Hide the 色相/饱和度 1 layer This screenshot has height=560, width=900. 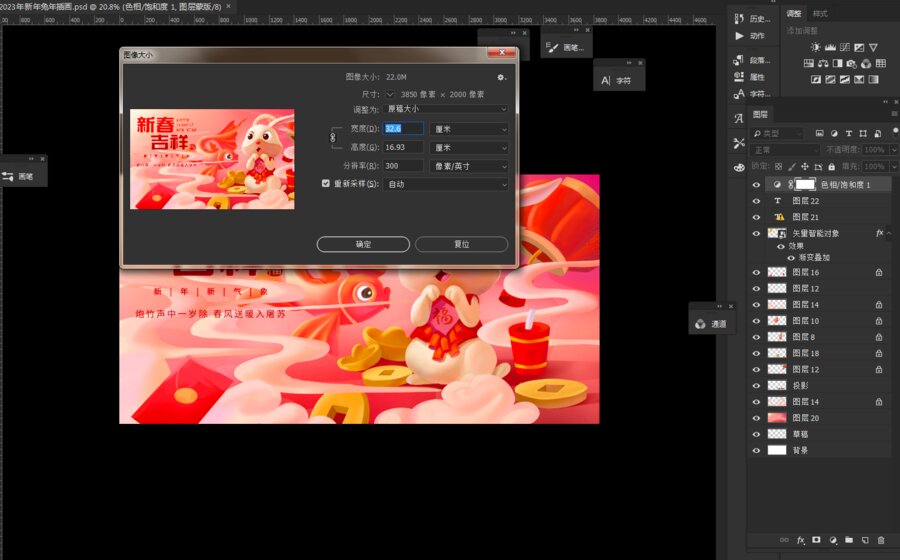click(756, 185)
